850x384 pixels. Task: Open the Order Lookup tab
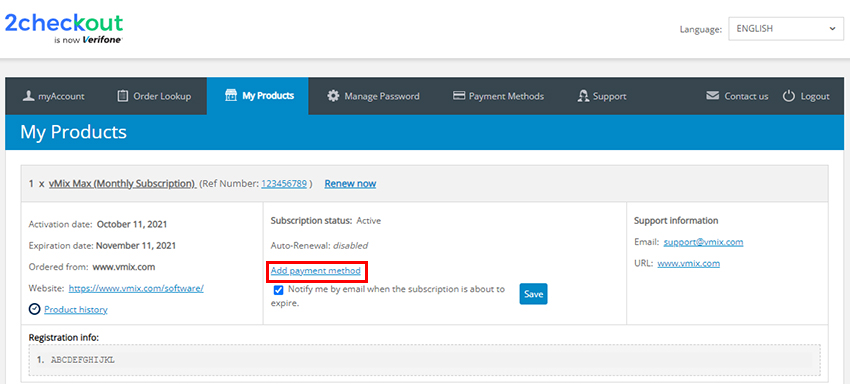click(154, 96)
